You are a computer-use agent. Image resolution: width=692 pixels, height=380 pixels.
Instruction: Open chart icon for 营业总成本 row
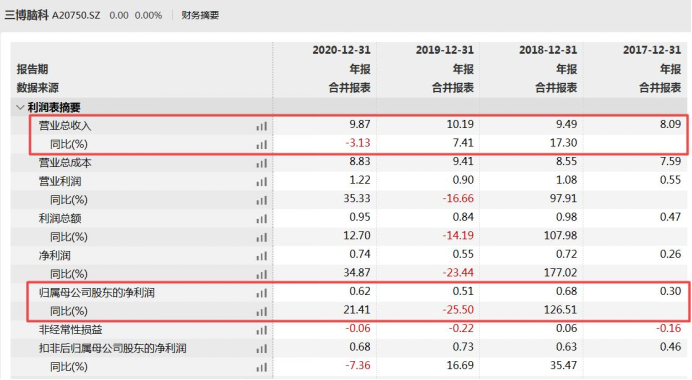262,163
